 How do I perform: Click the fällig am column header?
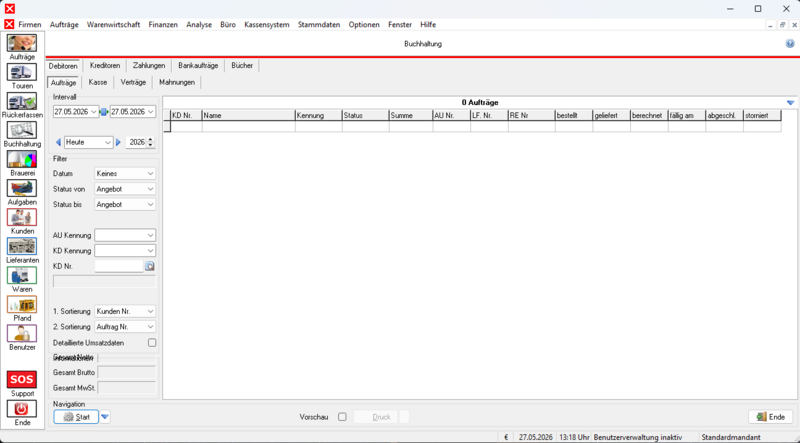tap(687, 116)
